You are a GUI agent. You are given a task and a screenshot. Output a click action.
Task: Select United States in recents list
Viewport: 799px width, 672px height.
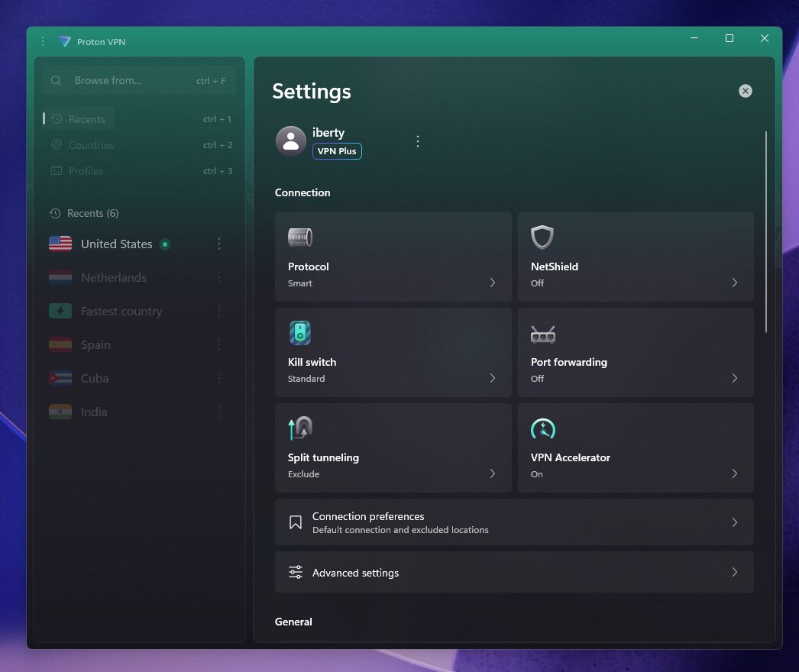(x=140, y=244)
